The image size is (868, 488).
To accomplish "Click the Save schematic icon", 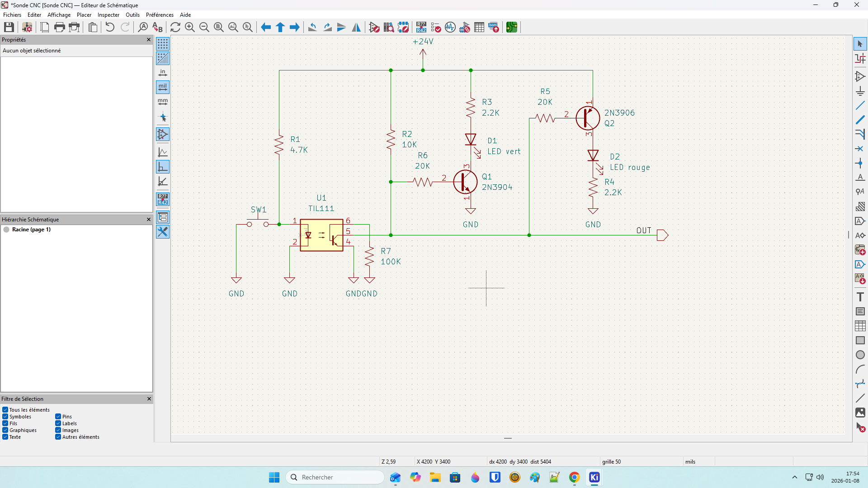I will click(9, 28).
